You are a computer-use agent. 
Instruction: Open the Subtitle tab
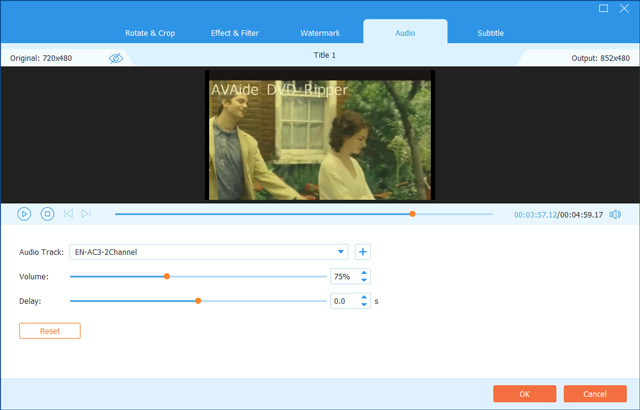pyautogui.click(x=490, y=33)
